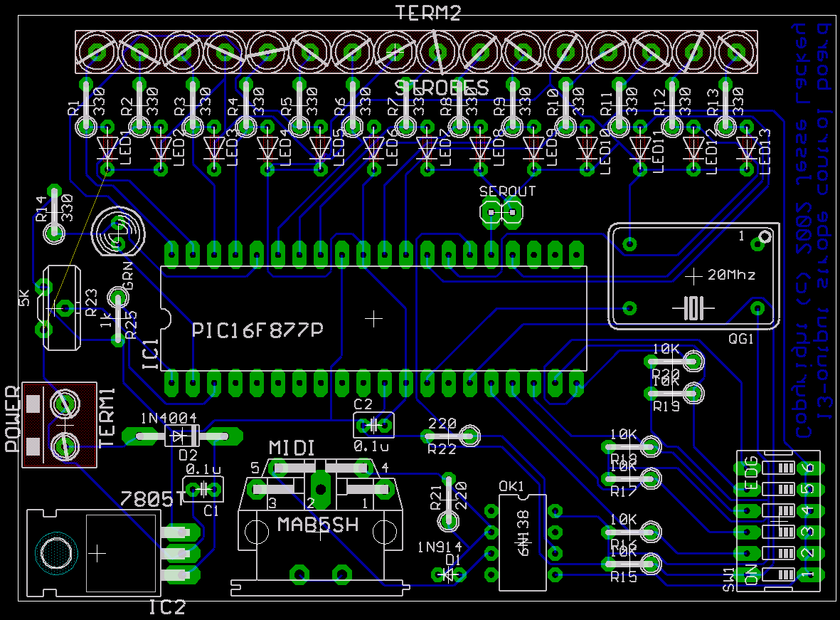This screenshot has height=620, width=840.
Task: Click the 1N4004 diode label
Action: pyautogui.click(x=169, y=418)
